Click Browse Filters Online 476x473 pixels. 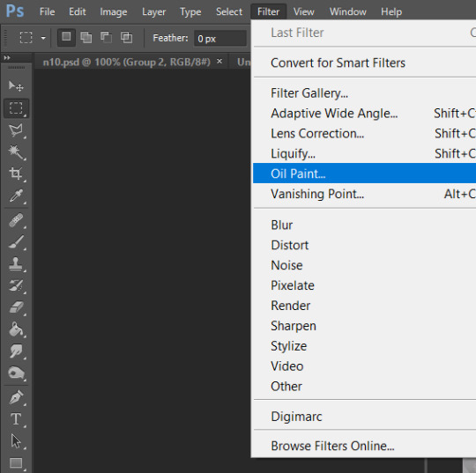pyautogui.click(x=364, y=446)
